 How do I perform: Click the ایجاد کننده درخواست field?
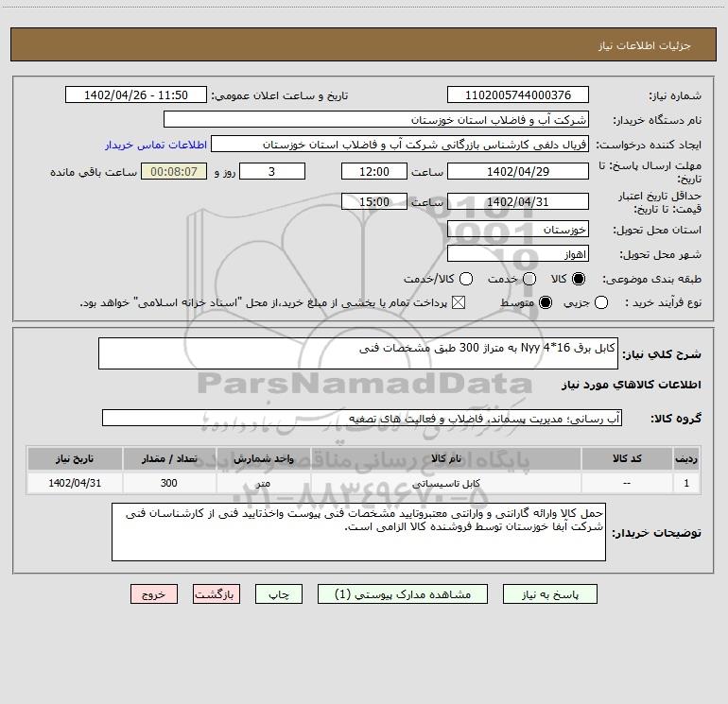(x=400, y=145)
